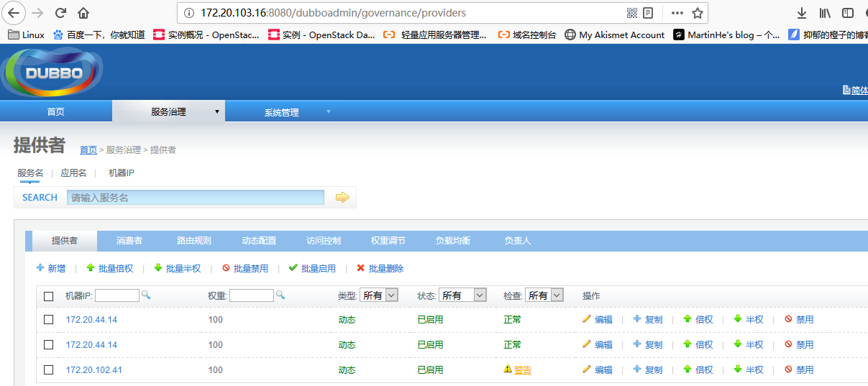The width and height of the screenshot is (868, 386).
Task: Open the 系统管理 menu
Action: [x=281, y=112]
